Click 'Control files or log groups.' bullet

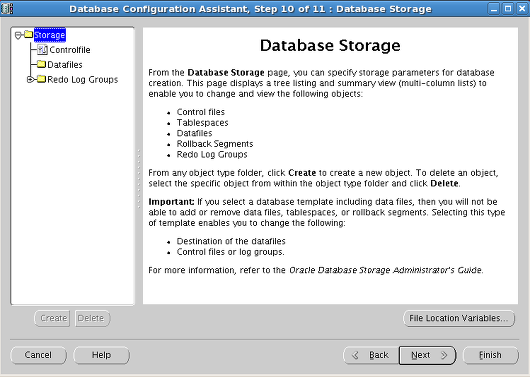tap(231, 252)
